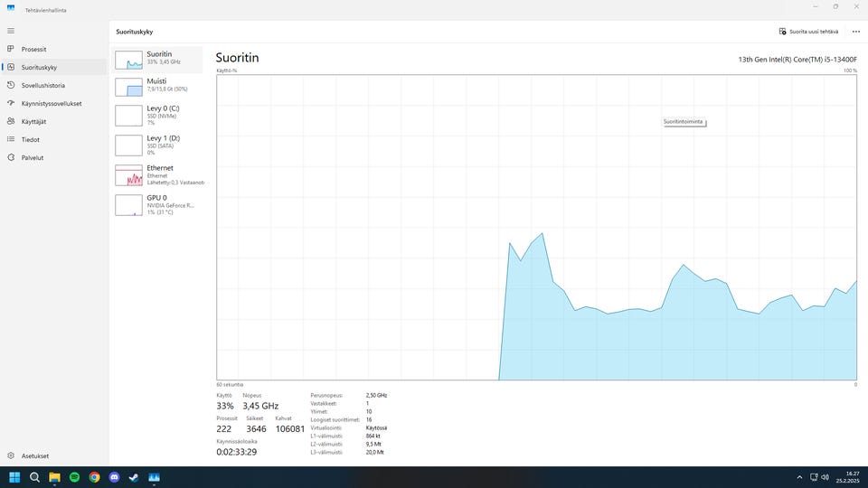The width and height of the screenshot is (868, 488).
Task: Select Suorituskyky in the sidebar
Action: pyautogui.click(x=53, y=68)
